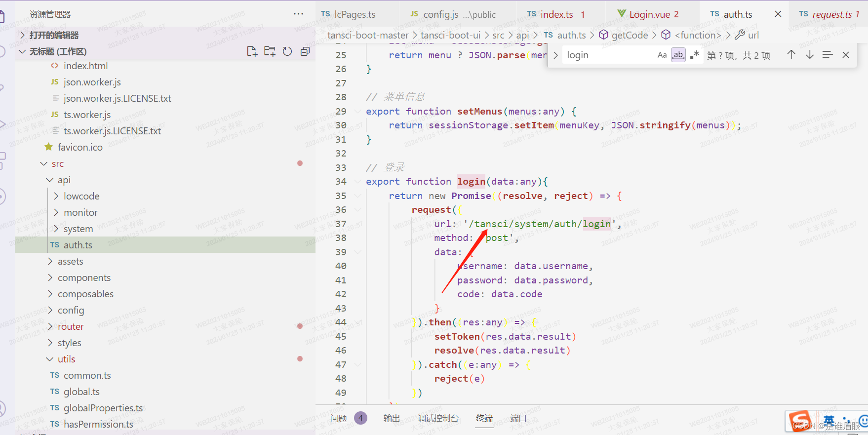The height and width of the screenshot is (435, 868).
Task: Collapse all folders in explorer
Action: (305, 51)
